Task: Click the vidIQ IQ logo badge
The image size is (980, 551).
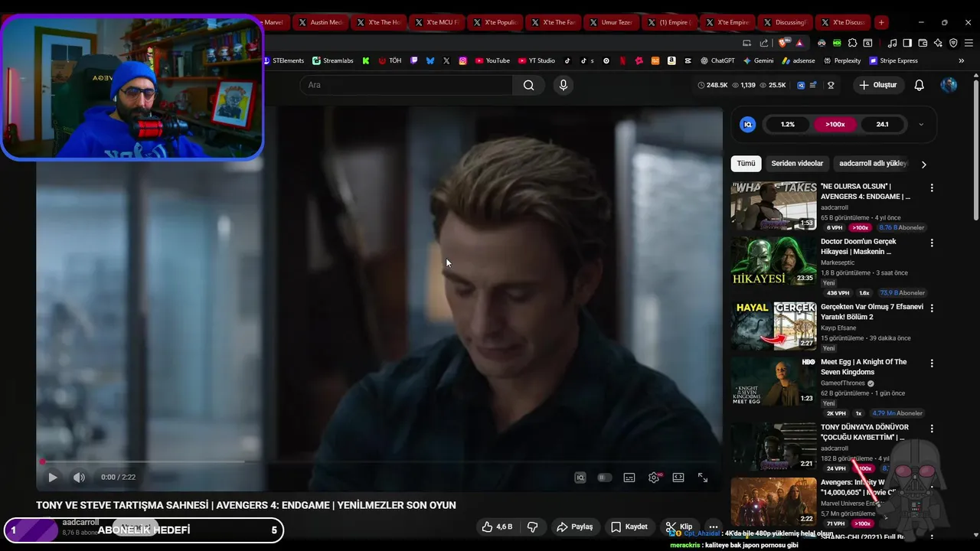Action: [x=748, y=124]
